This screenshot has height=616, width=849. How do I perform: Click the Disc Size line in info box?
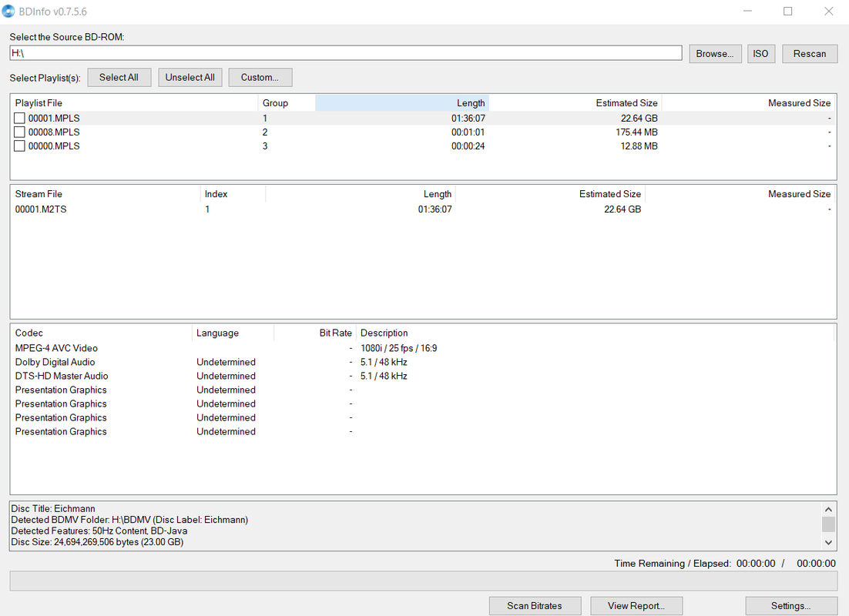(97, 542)
